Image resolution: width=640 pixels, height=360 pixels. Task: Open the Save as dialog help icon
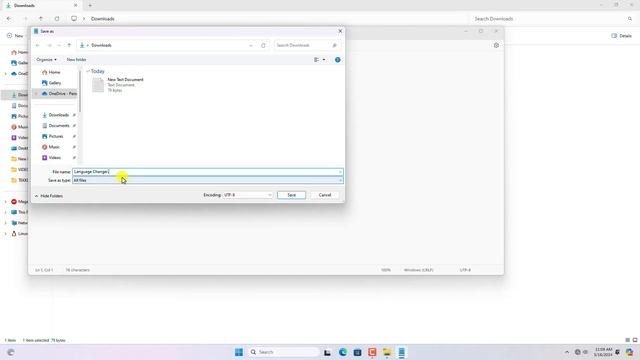(338, 60)
